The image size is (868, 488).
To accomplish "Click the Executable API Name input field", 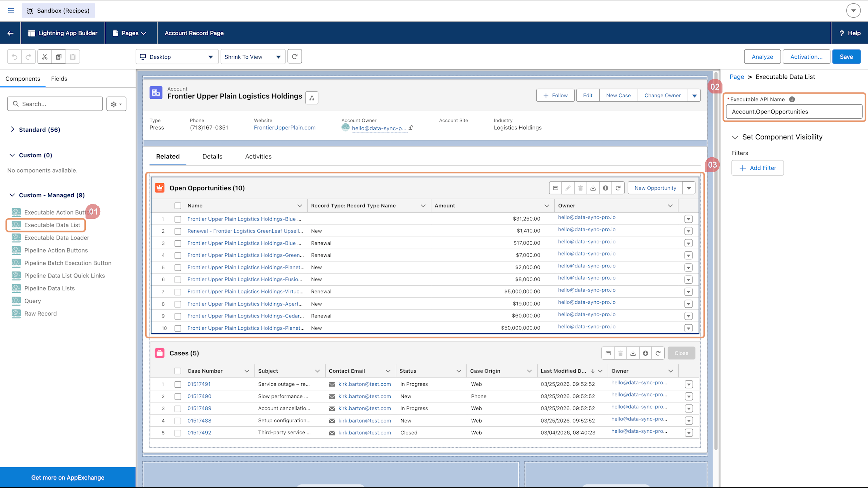I will pyautogui.click(x=794, y=111).
